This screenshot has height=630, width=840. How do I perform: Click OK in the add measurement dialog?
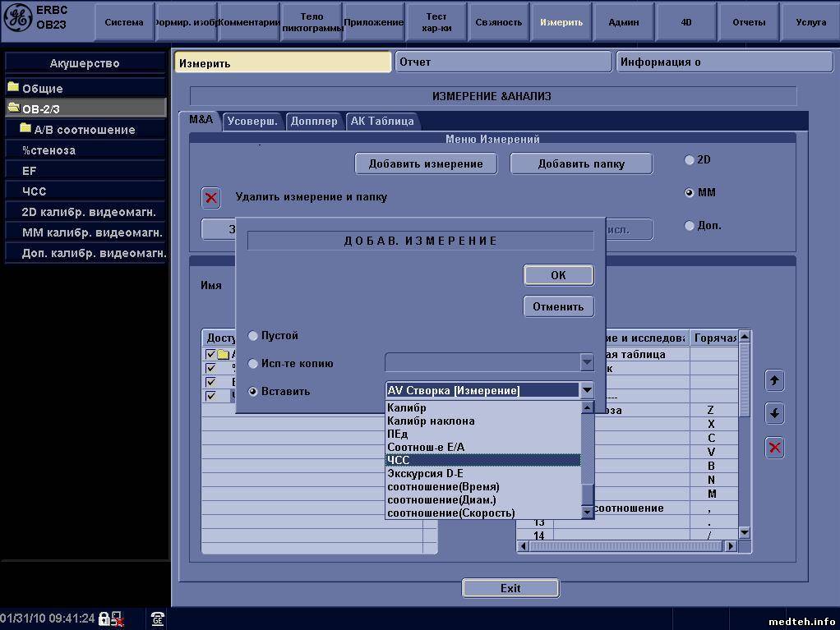[x=558, y=275]
